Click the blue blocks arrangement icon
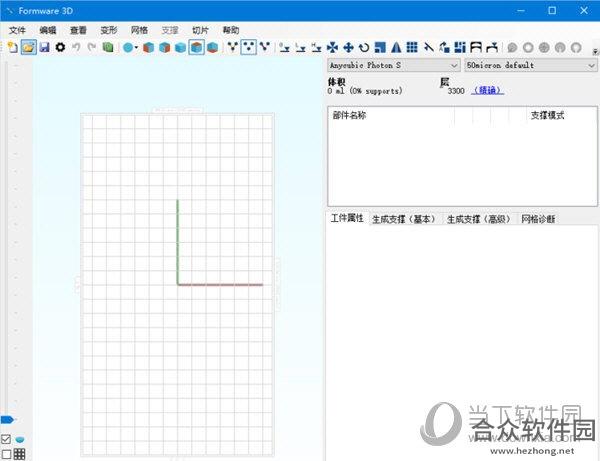This screenshot has width=600, height=461. [460, 47]
